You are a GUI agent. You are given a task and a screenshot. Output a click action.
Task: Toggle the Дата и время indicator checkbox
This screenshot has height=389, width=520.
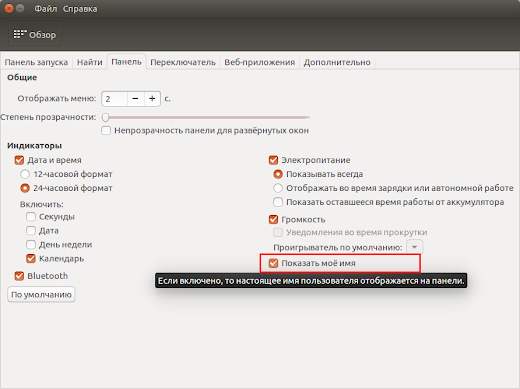tap(19, 160)
